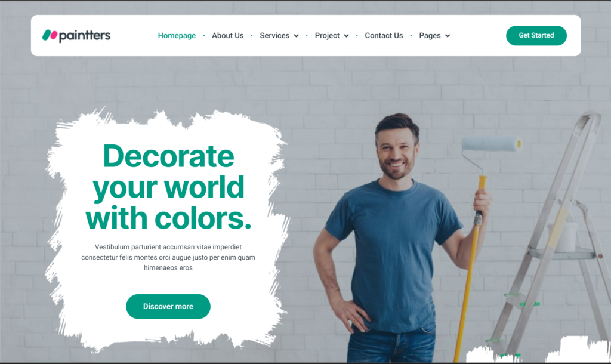Viewport: 611px width, 364px height.
Task: Open the Homepage menu item
Action: pos(177,35)
